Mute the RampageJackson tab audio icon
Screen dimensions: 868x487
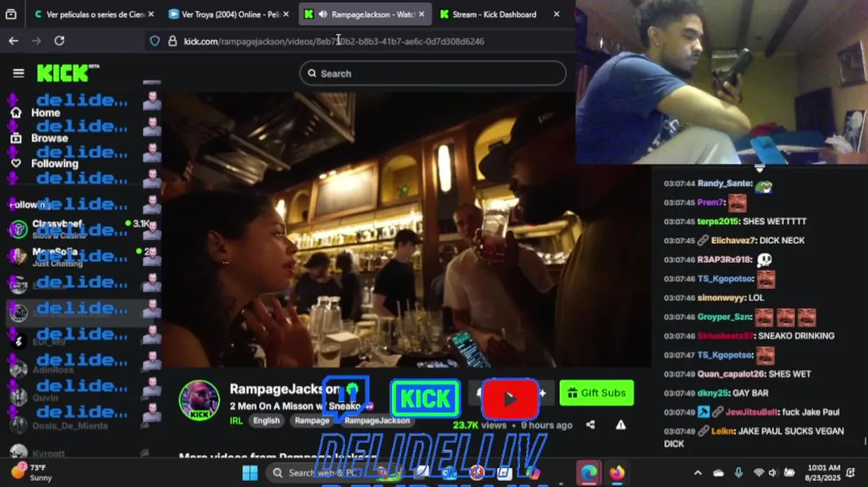point(323,14)
